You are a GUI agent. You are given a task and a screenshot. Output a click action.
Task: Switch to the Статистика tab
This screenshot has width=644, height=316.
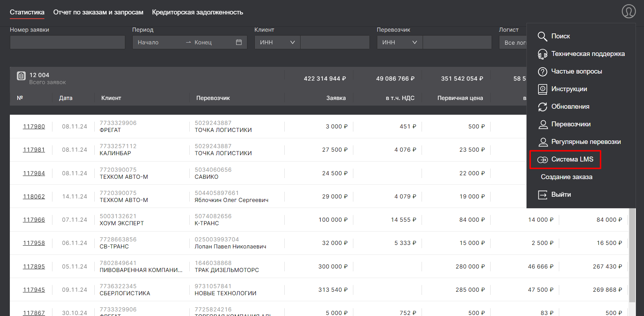27,12
